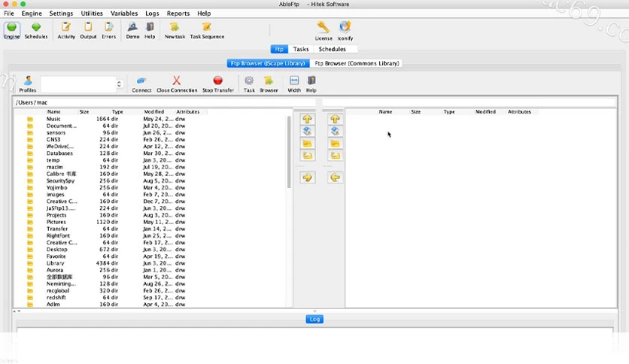Screen dimensions: 629x364
Task: Select the Pictures folder
Action: point(56,222)
